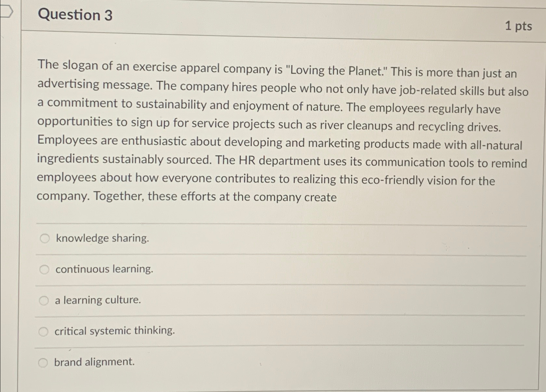Click the 'continuous learning.' option text

click(x=104, y=269)
